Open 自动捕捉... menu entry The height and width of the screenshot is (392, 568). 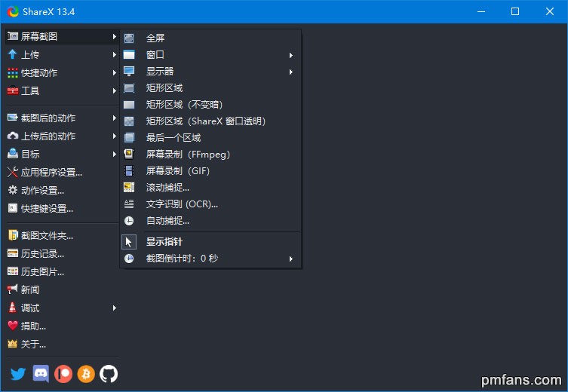coord(210,221)
